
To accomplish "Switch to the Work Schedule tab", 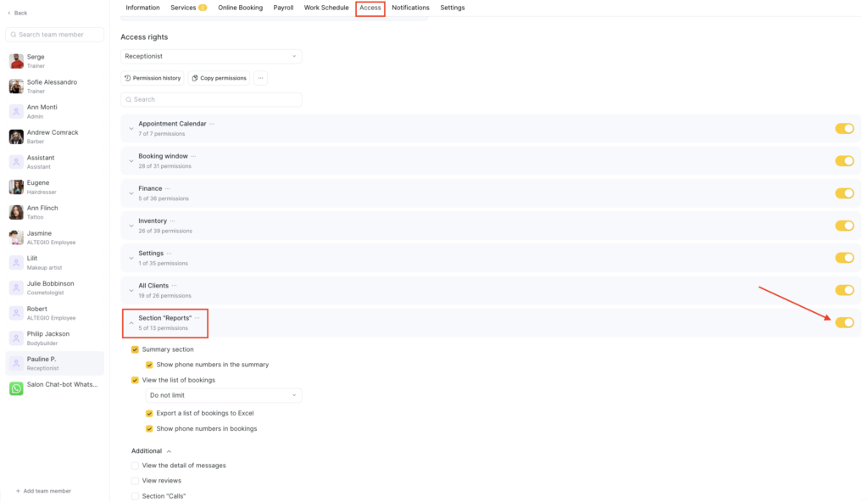I will point(326,8).
